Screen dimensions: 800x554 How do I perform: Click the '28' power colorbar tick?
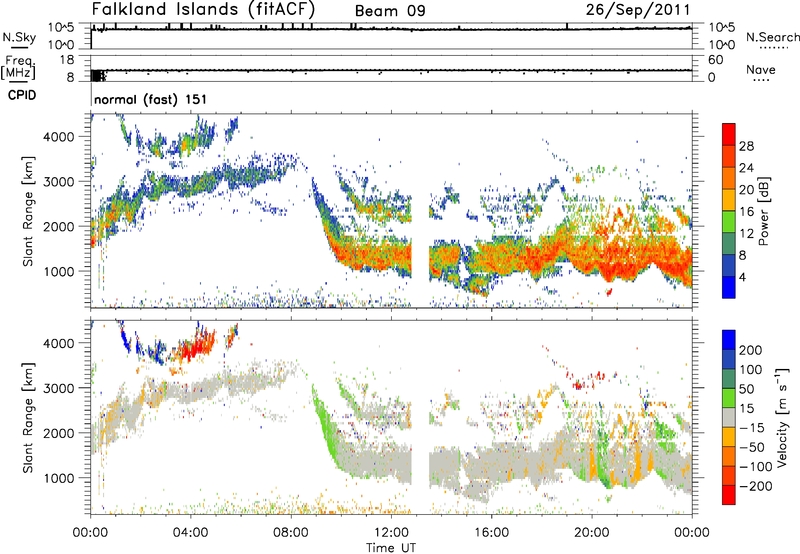point(746,146)
